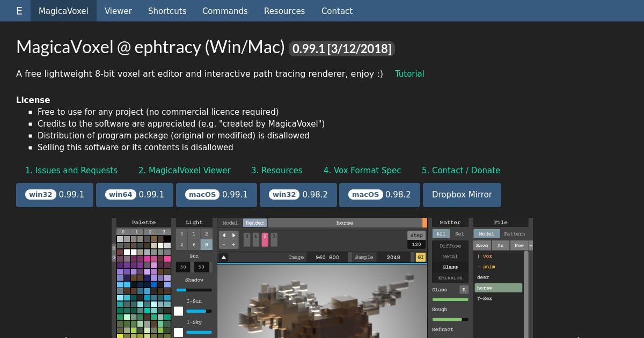Screen dimensions: 644x338
Task: Switch to Pattern tab in File panel
Action: [x=515, y=234]
